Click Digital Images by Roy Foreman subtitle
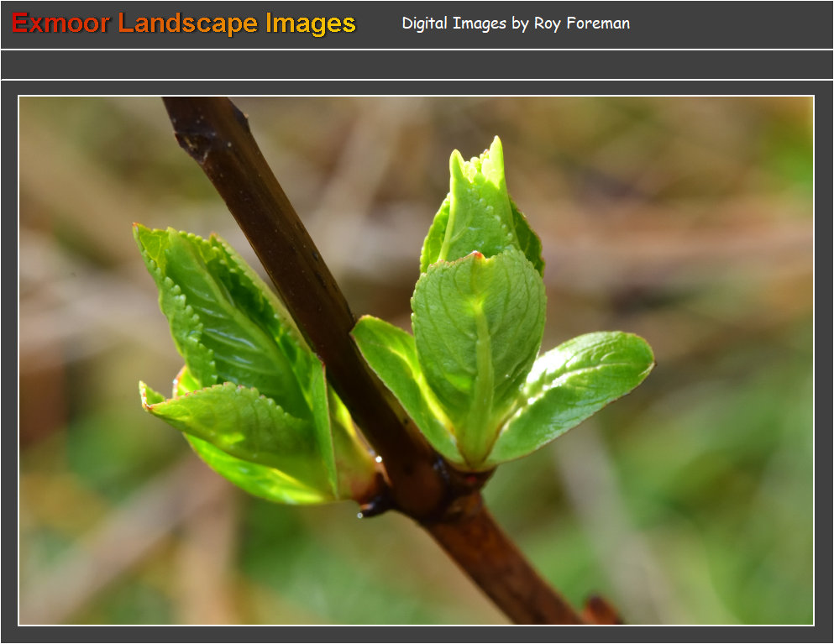 (515, 24)
